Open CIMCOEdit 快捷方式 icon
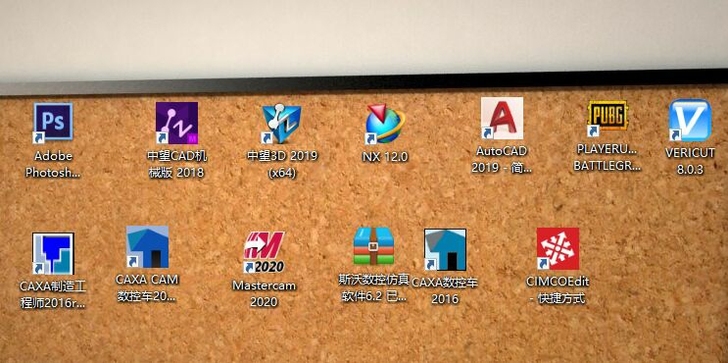Image resolution: width=728 pixels, height=363 pixels. (558, 249)
